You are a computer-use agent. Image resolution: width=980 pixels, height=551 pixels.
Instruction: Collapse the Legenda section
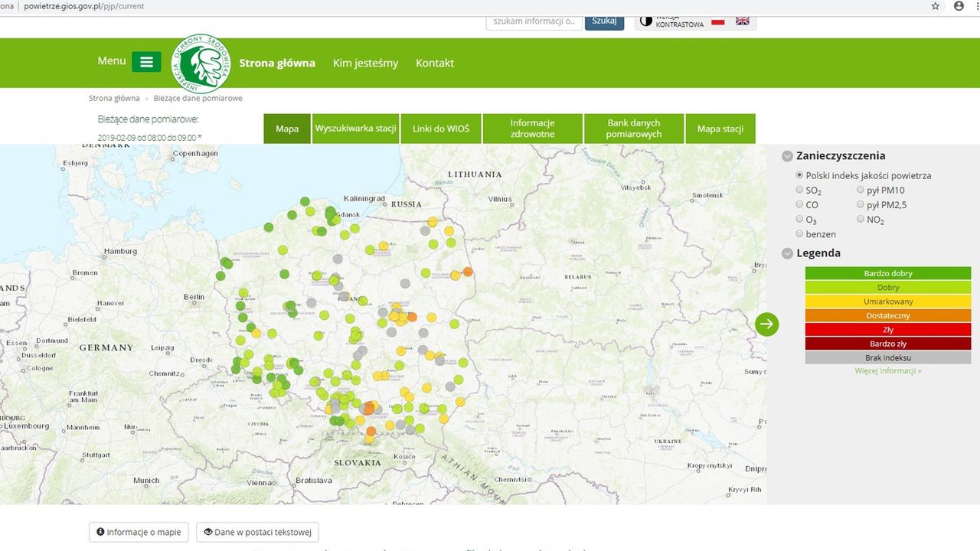click(x=787, y=253)
